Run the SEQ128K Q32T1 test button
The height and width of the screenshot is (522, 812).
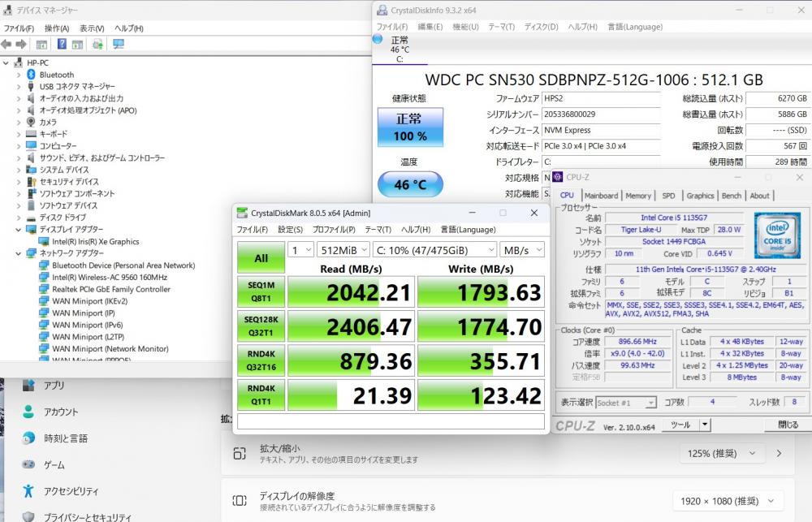261,326
